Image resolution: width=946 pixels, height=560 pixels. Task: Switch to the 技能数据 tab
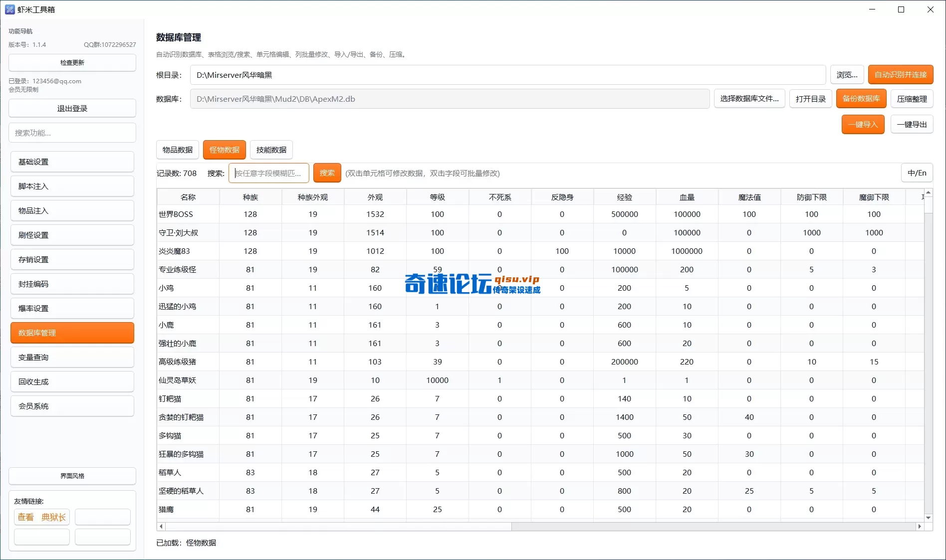pyautogui.click(x=271, y=150)
